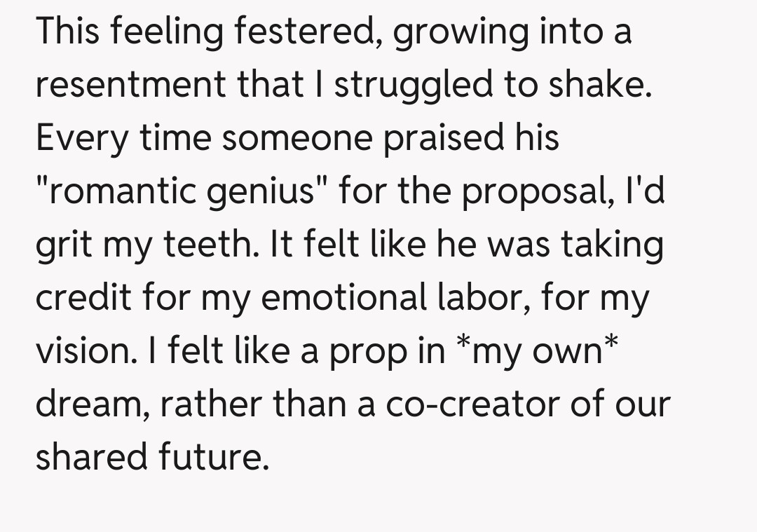
Task: Click the word "vision"
Action: coord(81,351)
